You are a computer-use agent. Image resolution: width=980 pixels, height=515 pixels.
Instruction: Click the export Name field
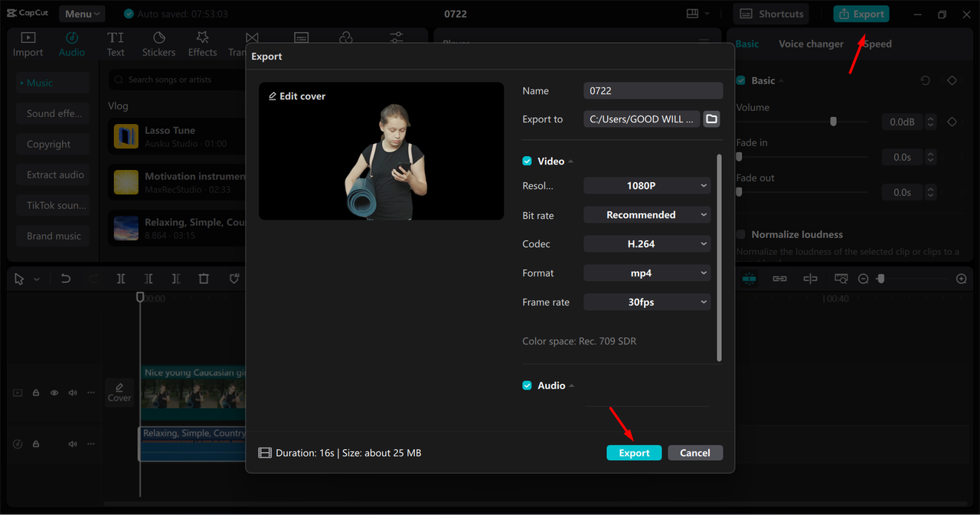[x=653, y=90]
